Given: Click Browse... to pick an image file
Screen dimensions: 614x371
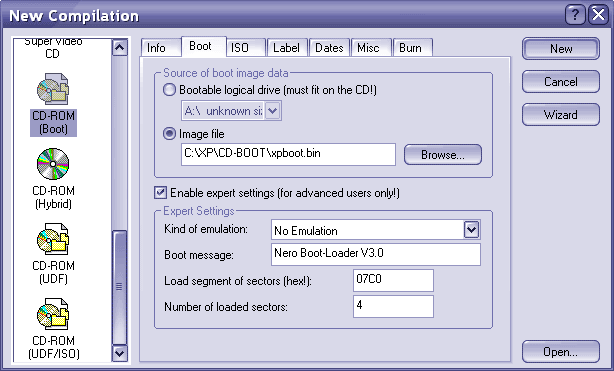Looking at the screenshot, I should click(443, 155).
